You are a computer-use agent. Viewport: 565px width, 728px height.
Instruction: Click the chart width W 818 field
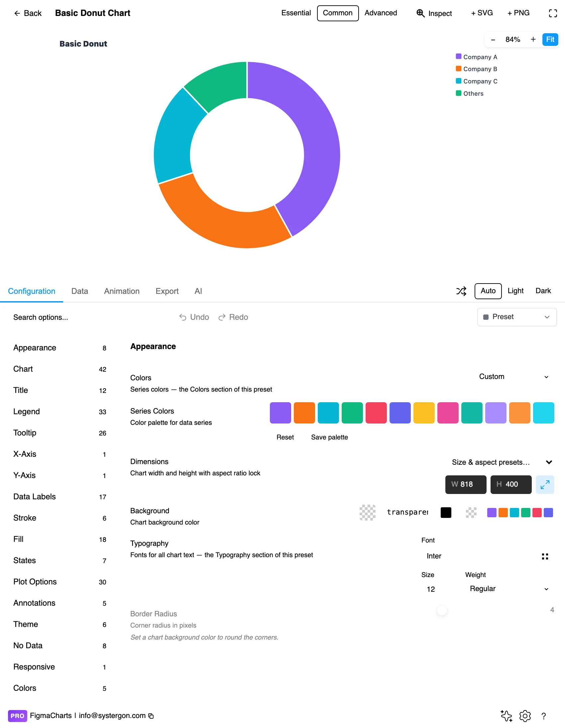(466, 484)
